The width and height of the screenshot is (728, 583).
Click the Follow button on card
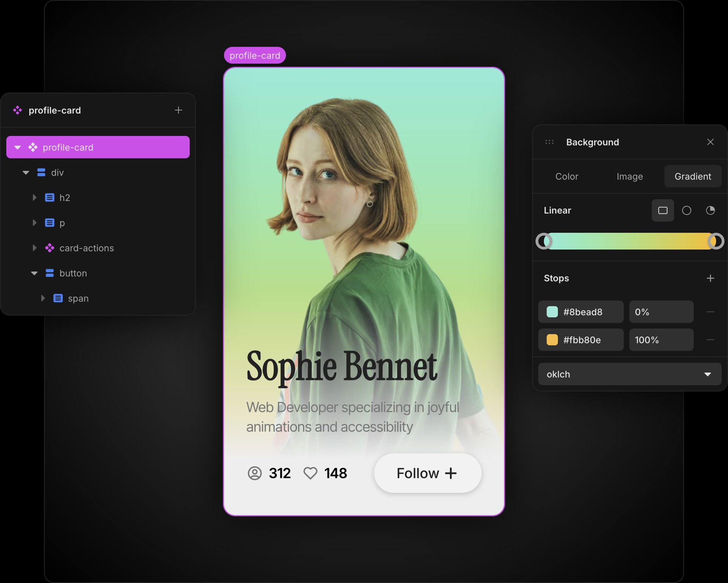[x=427, y=473]
